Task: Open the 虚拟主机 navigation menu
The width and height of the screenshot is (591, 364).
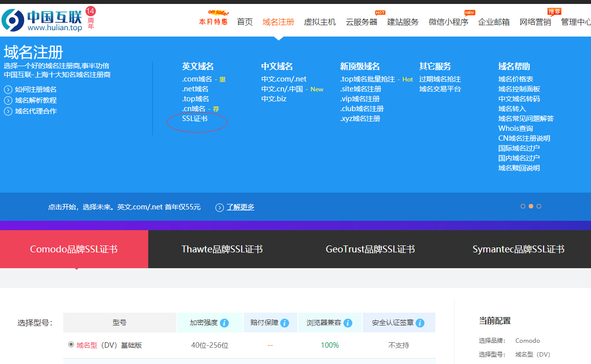Action: pyautogui.click(x=320, y=22)
